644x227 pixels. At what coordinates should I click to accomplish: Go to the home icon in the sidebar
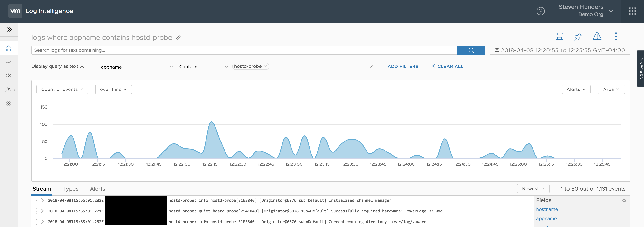click(x=8, y=49)
